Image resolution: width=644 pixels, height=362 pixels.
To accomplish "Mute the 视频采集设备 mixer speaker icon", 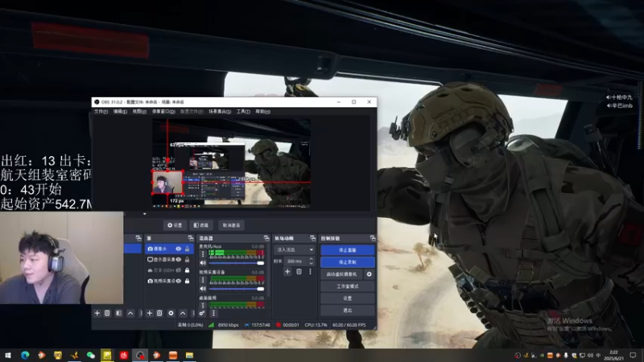I will click(203, 289).
